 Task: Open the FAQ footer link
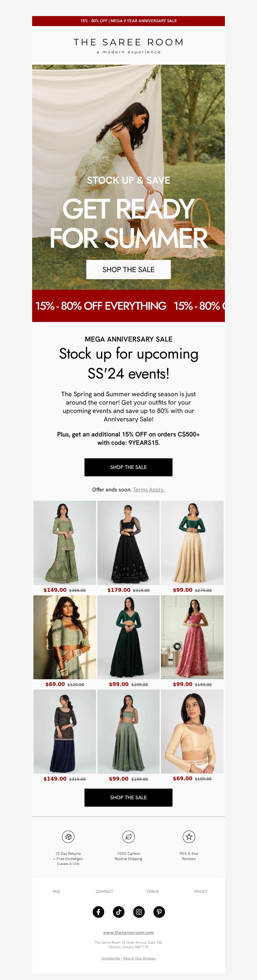point(56,891)
